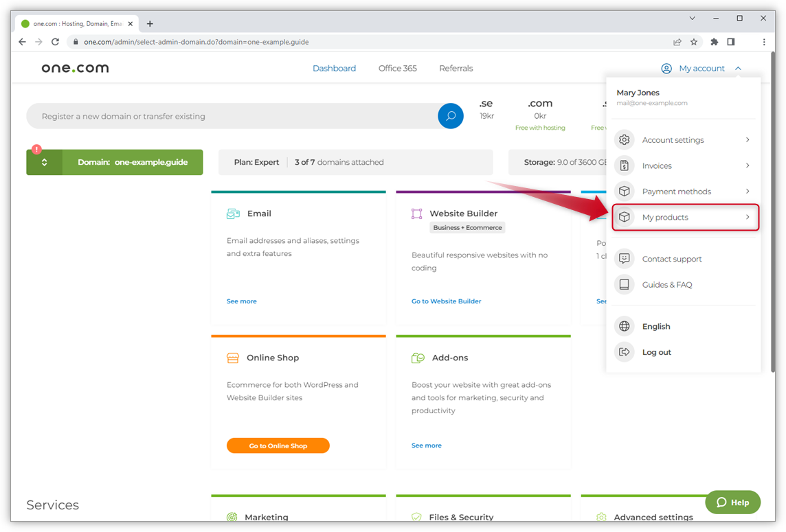
Task: Click the Guides & FAQ book icon
Action: [624, 284]
